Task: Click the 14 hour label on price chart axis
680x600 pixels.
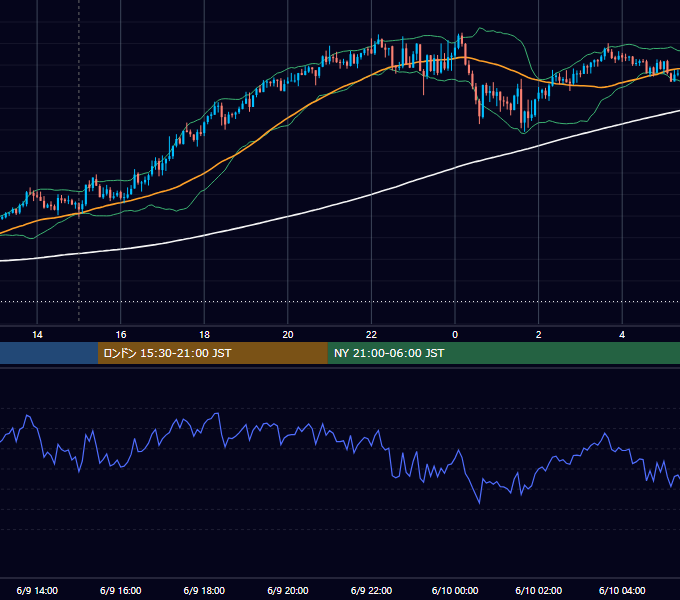Action: (37, 335)
